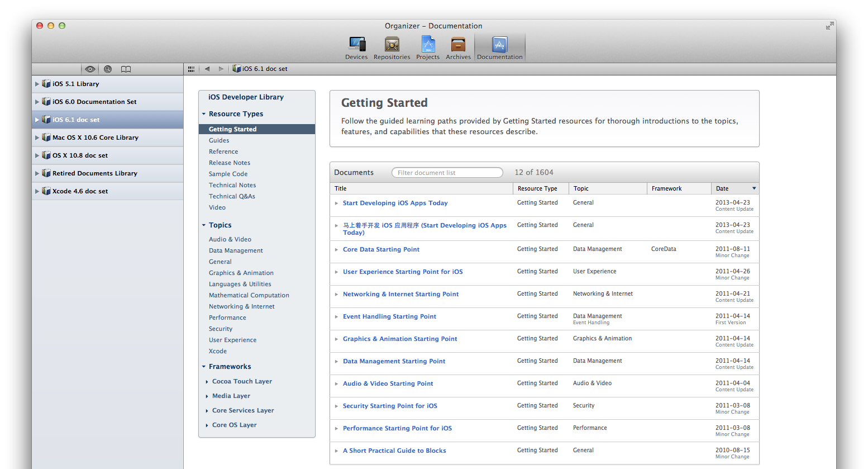Show the bookmarks navigator book icon
The height and width of the screenshot is (469, 868).
pos(126,69)
